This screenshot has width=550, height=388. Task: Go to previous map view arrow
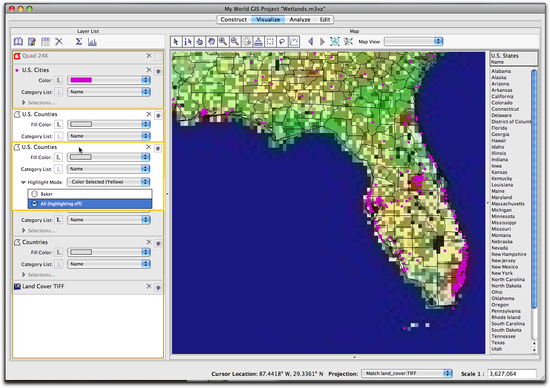pos(310,42)
